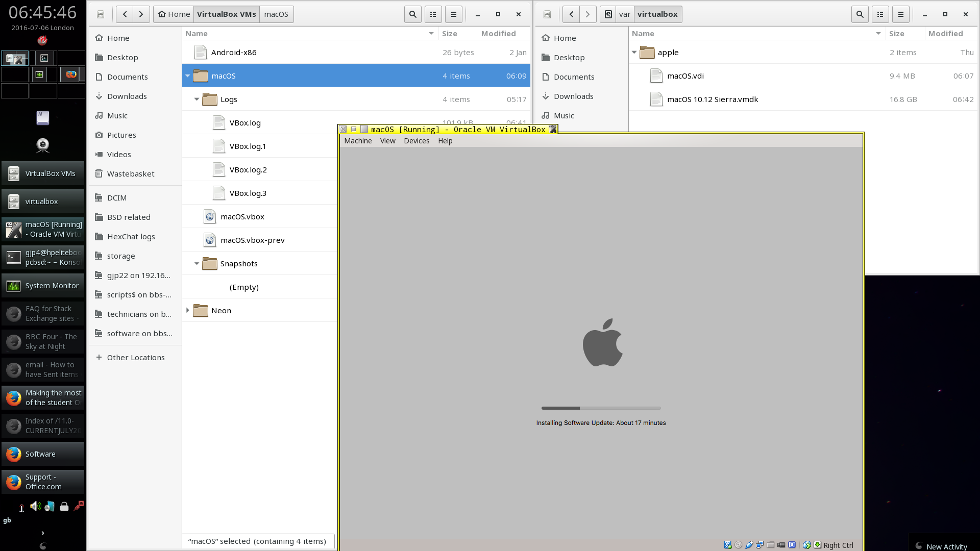Select macOS 10.12 Sierra.vmdk file
The width and height of the screenshot is (980, 551).
[x=803, y=99]
